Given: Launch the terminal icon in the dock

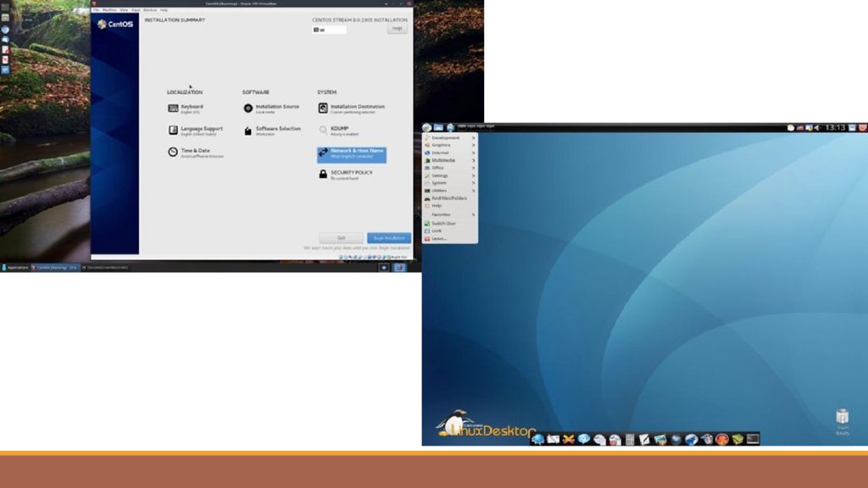Looking at the screenshot, I should [753, 440].
